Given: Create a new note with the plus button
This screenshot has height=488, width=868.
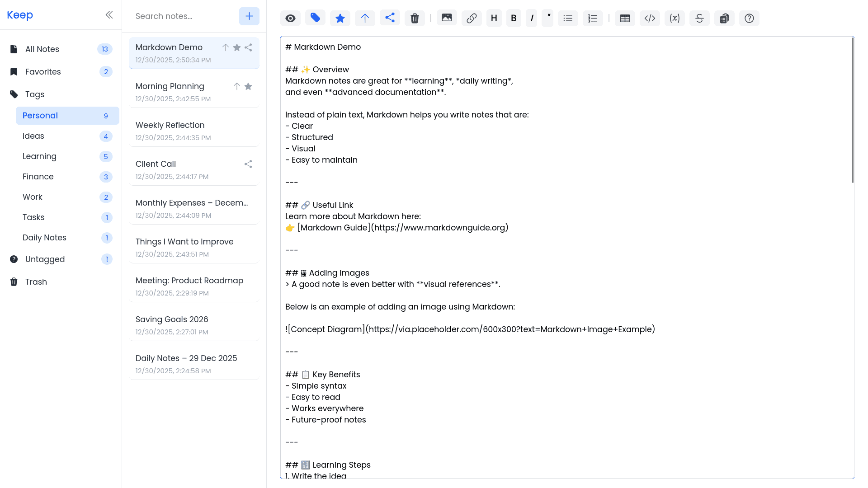Looking at the screenshot, I should (249, 16).
